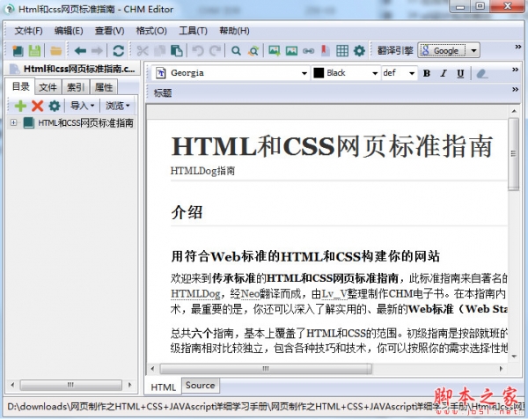Save the file with green floppy icon
Viewport: 528px width, 420px height.
34,51
